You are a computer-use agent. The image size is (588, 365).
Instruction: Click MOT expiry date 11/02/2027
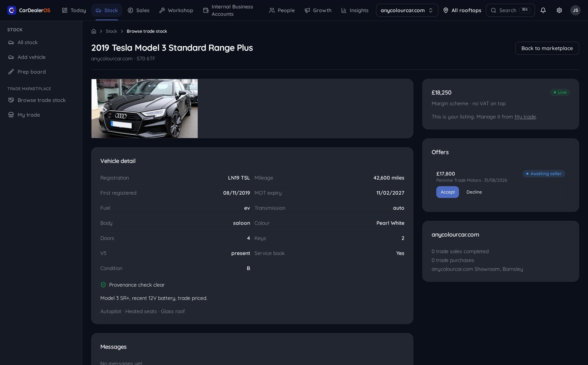[390, 193]
